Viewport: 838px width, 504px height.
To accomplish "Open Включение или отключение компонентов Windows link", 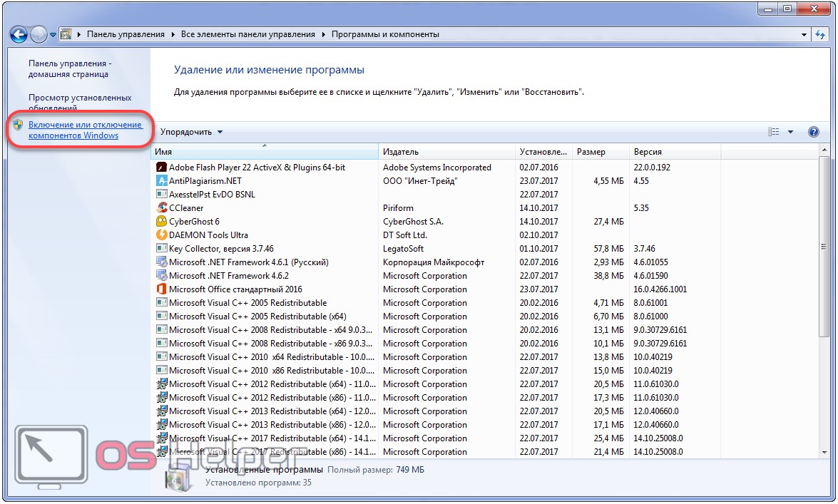I will click(x=85, y=130).
